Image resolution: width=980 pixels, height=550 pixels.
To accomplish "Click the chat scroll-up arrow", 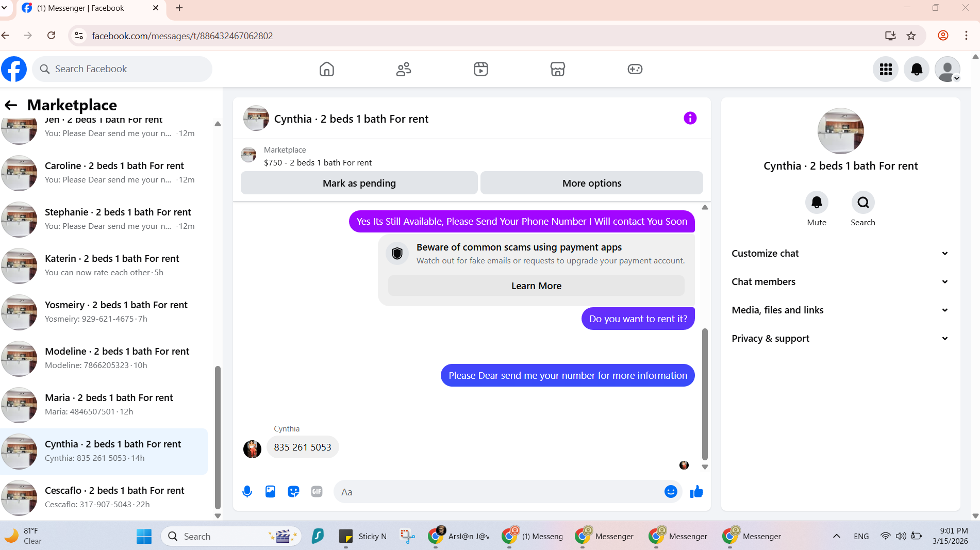I will click(x=705, y=207).
